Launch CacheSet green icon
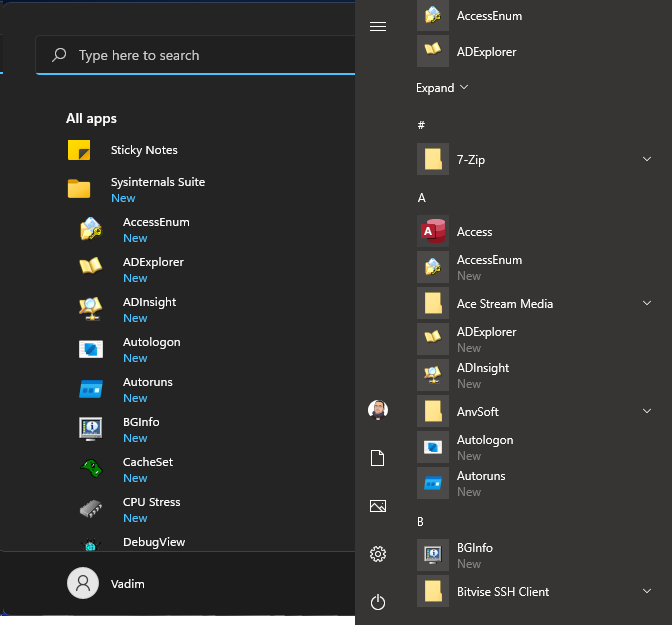The height and width of the screenshot is (625, 672). 91,469
